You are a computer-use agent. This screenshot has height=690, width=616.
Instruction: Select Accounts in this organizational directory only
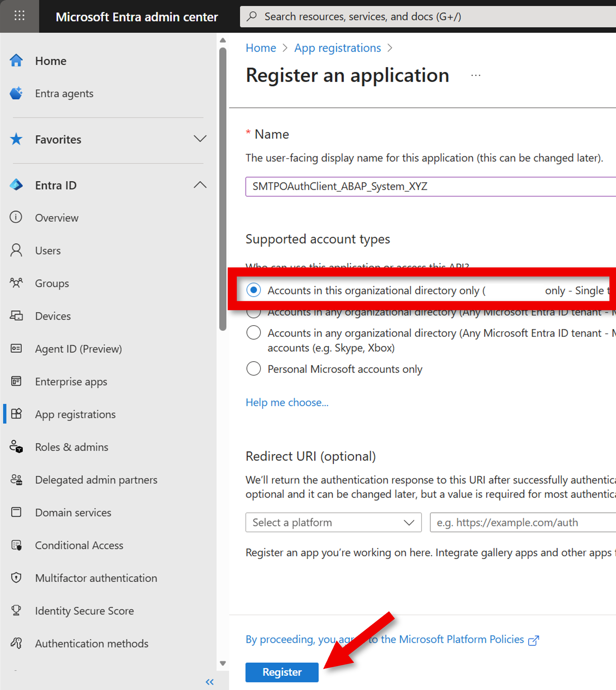253,290
